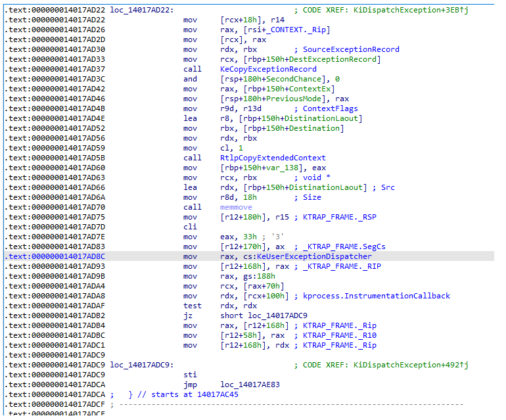Screen dimensions: 506x420
Task: Click the loc_14017ADC9 label definition
Action: pos(142,365)
